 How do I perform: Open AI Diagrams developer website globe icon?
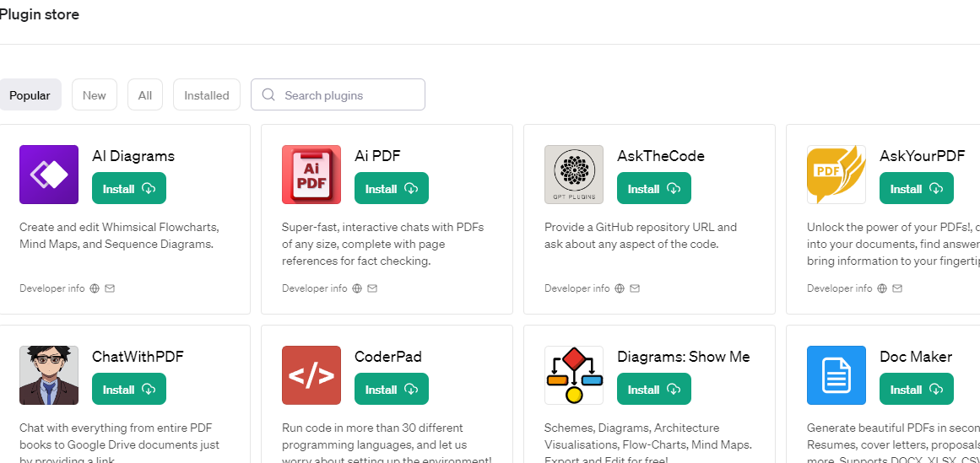point(95,288)
